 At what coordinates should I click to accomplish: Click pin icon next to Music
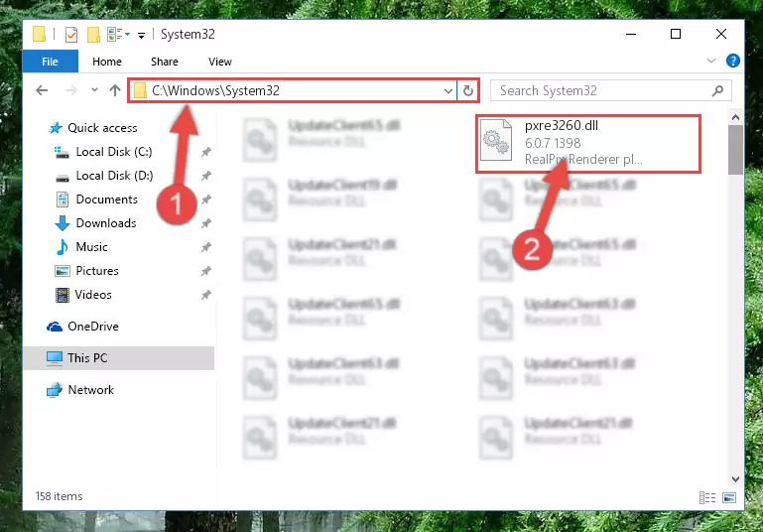[206, 247]
